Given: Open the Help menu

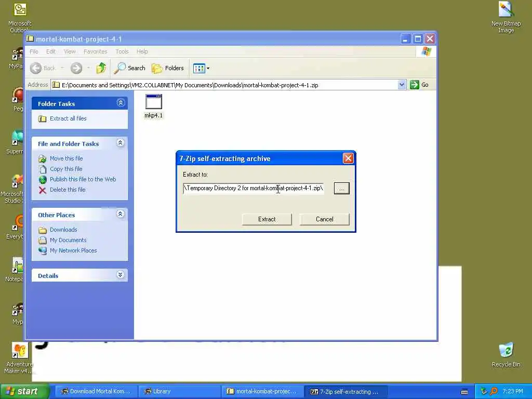Looking at the screenshot, I should tap(142, 51).
